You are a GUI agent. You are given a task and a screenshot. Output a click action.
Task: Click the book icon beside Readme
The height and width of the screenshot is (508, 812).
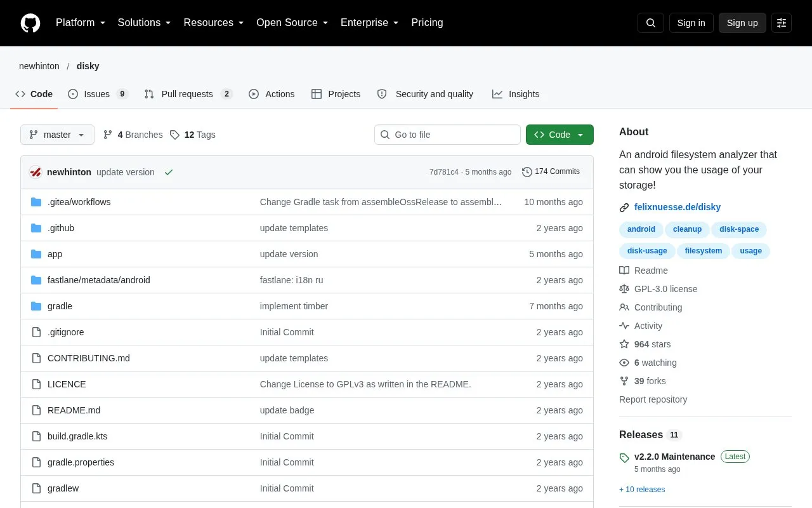624,271
